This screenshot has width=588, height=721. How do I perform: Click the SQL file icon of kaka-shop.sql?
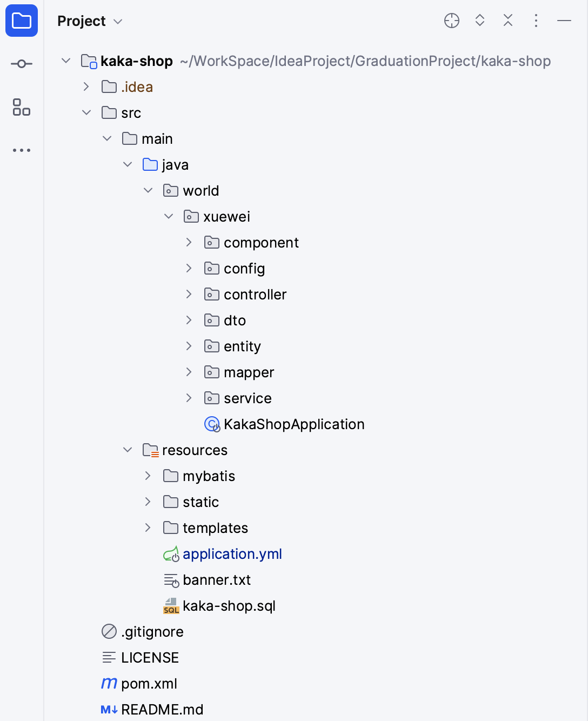[x=171, y=606]
